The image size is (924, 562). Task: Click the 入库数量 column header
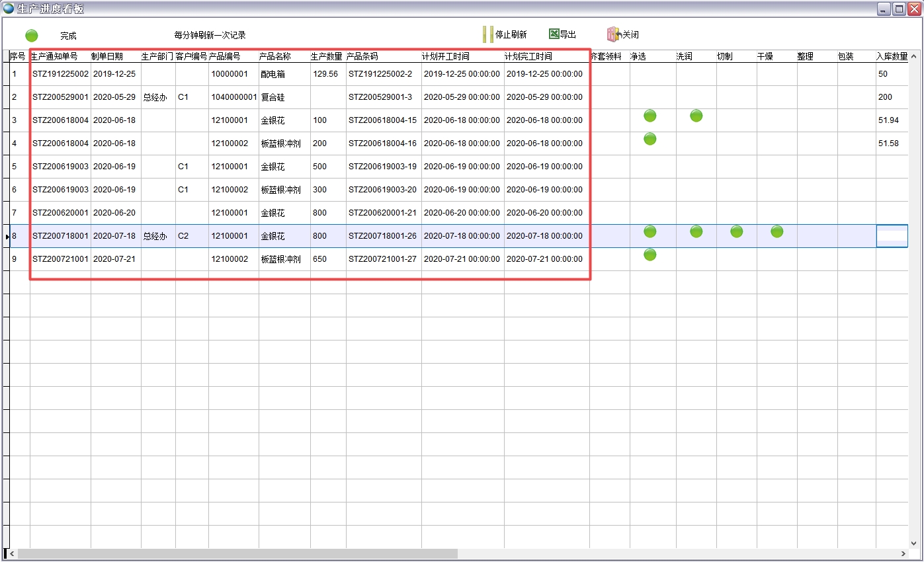point(892,56)
